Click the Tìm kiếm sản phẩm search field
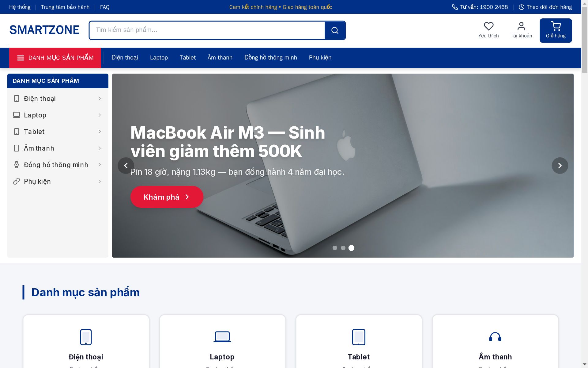Screen dimensions: 588x368 (207, 30)
